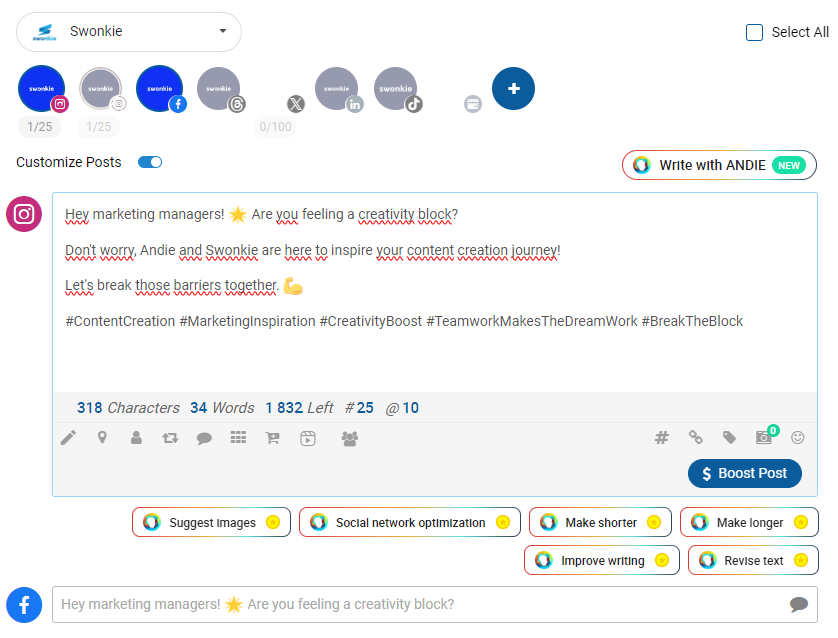Click the repost arrows icon
838x638 pixels.
170,438
